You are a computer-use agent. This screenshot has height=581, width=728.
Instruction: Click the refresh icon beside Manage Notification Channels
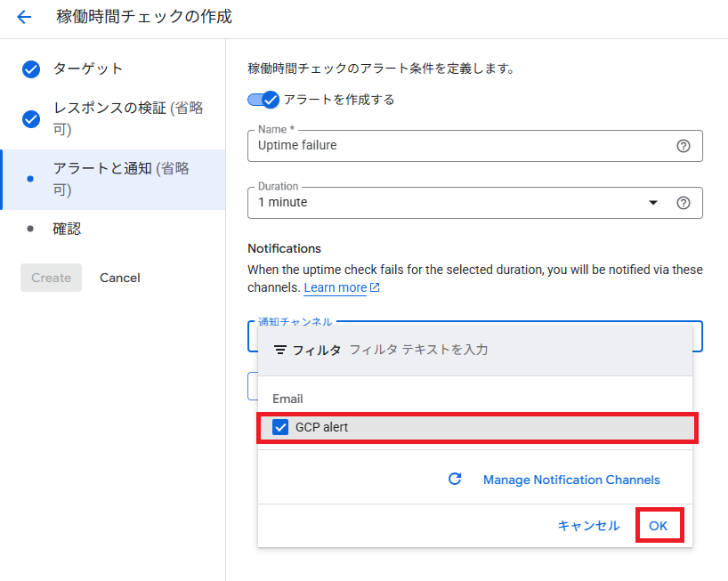(x=455, y=480)
